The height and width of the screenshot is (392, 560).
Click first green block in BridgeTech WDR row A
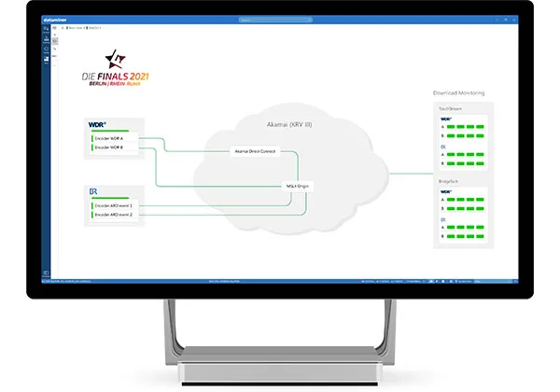pos(451,200)
